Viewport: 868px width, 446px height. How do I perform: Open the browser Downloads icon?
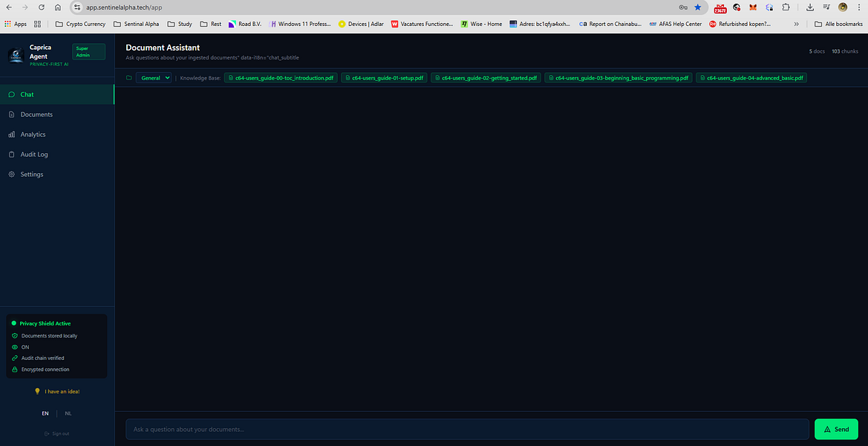(810, 7)
